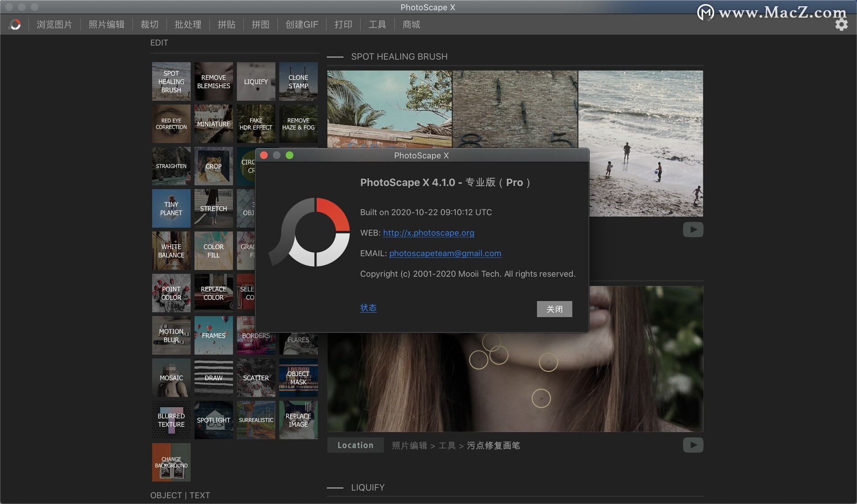Click the OBJECT | TEXT section label
The height and width of the screenshot is (504, 857).
(180, 496)
